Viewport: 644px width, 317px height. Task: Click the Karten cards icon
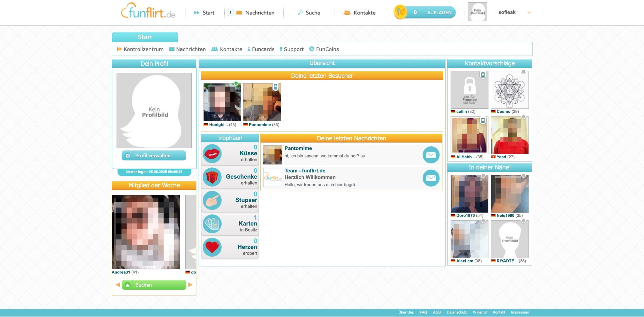click(x=212, y=224)
